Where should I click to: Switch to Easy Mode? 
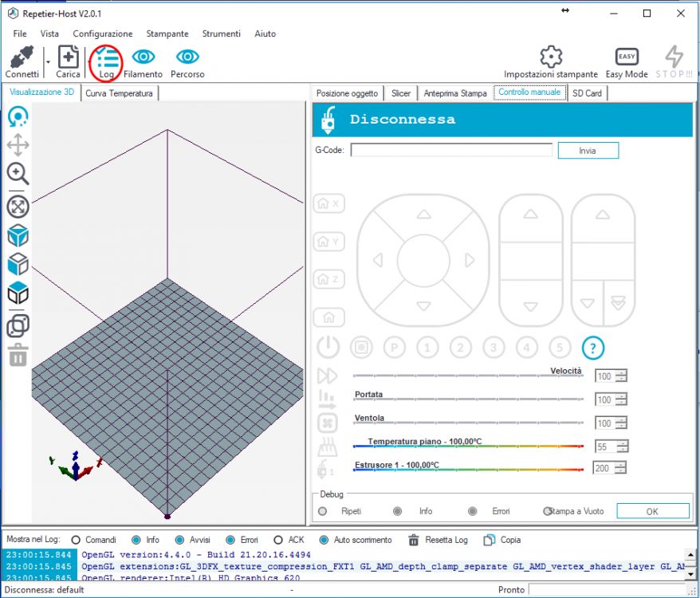[627, 57]
